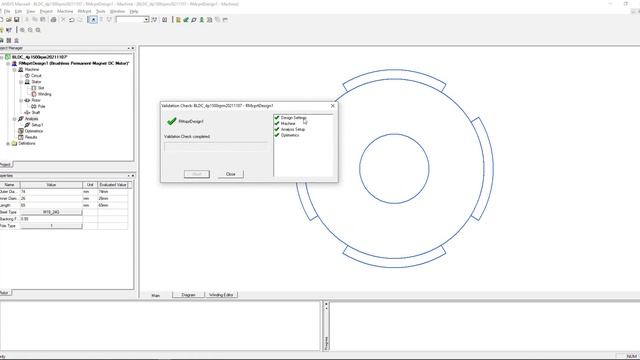Click the Evaluated Value column header

click(x=113, y=185)
